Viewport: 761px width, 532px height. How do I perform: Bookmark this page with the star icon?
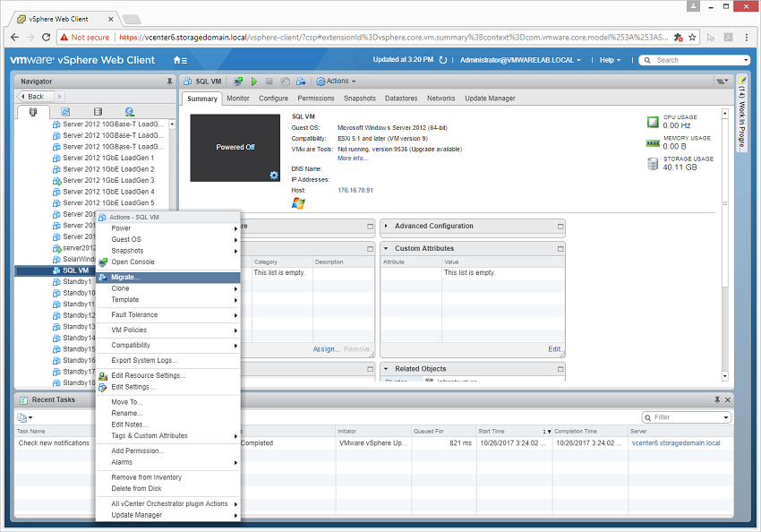(x=692, y=38)
